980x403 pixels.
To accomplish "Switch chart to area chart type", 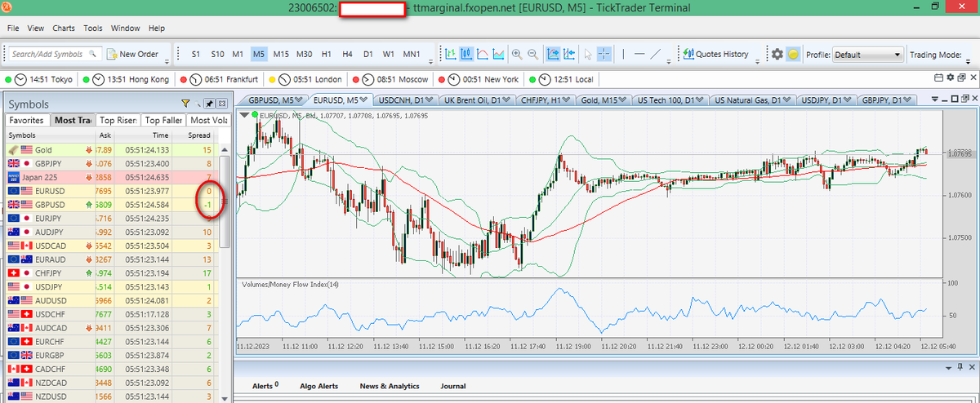I will click(497, 54).
